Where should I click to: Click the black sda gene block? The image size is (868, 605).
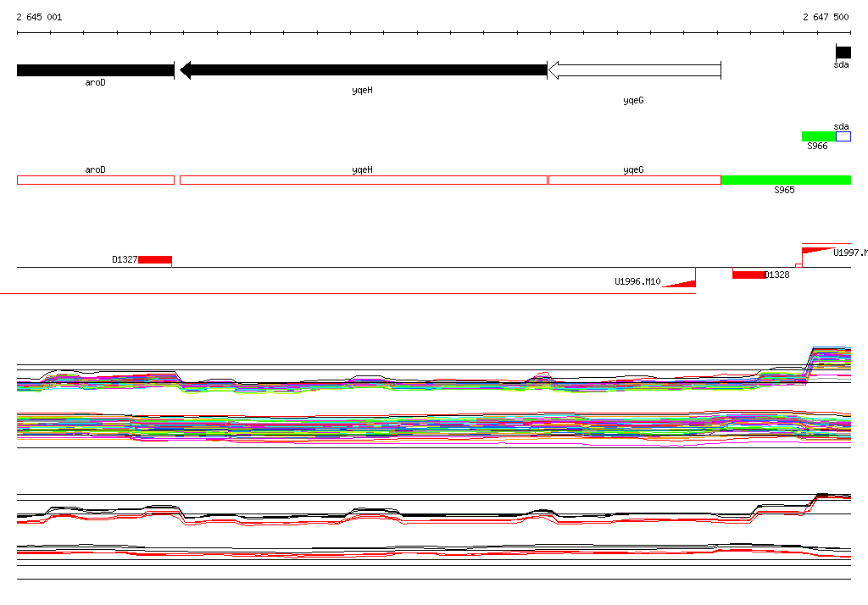pyautogui.click(x=843, y=52)
